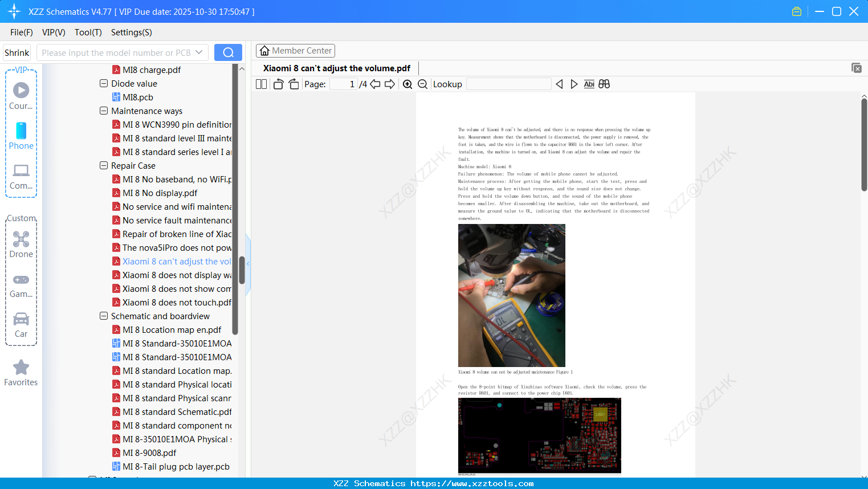Screen dimensions: 868x489
Task: Collapse the Schematic and boardview tree node
Action: click(x=104, y=316)
